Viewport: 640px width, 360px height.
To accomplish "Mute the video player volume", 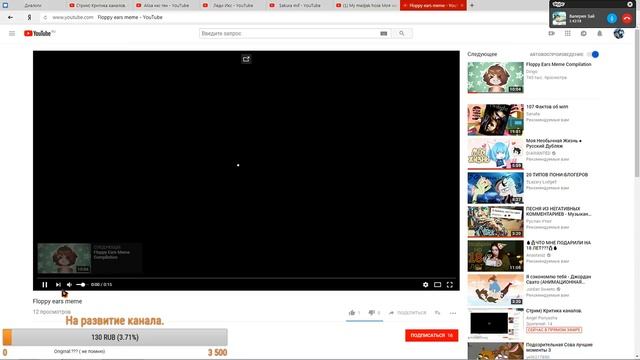I will point(69,284).
